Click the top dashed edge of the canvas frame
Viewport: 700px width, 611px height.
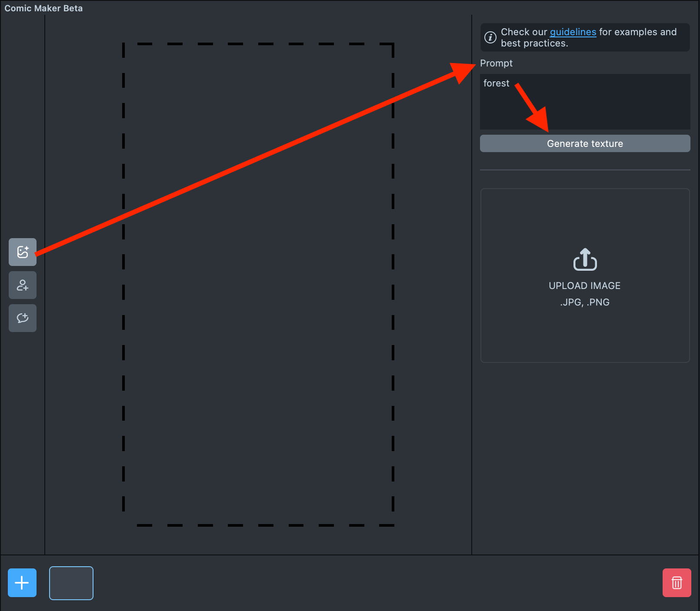[x=258, y=44]
